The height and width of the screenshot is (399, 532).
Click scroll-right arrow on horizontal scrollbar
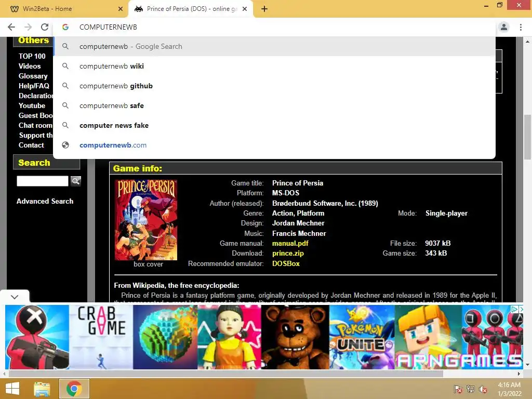(519, 374)
